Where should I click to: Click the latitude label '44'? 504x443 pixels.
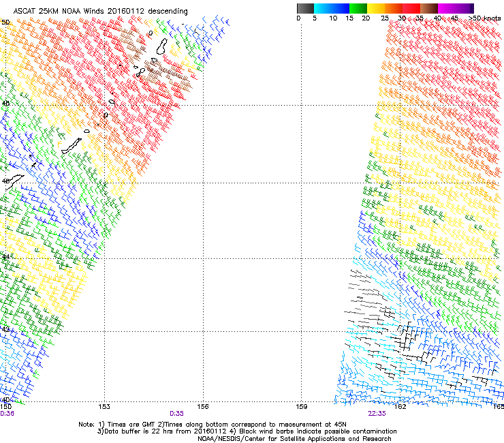click(x=5, y=257)
